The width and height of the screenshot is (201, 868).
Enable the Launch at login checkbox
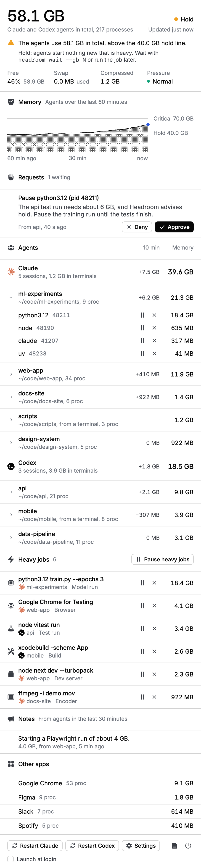coord(11,859)
